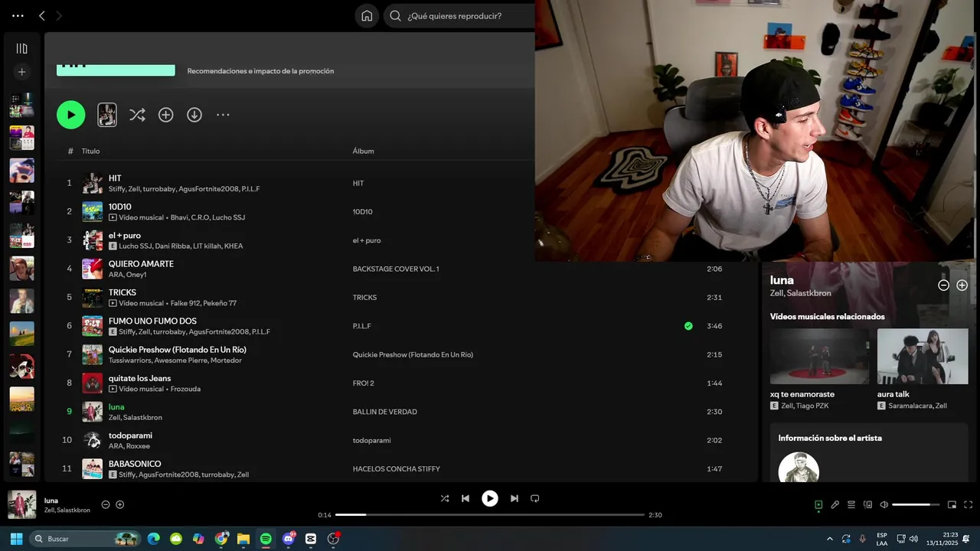This screenshot has width=980, height=551.
Task: Toggle repeat mode in the player bar
Action: coord(535,498)
